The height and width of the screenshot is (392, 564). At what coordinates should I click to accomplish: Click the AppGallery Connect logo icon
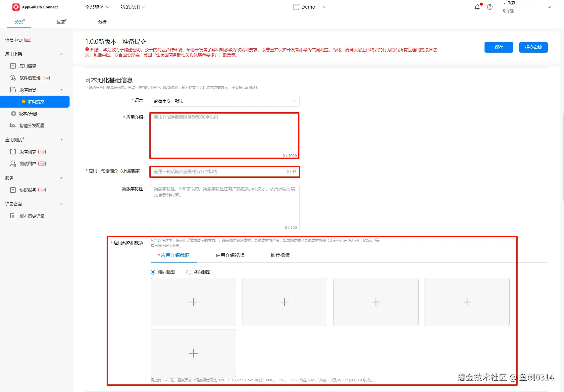pyautogui.click(x=16, y=7)
